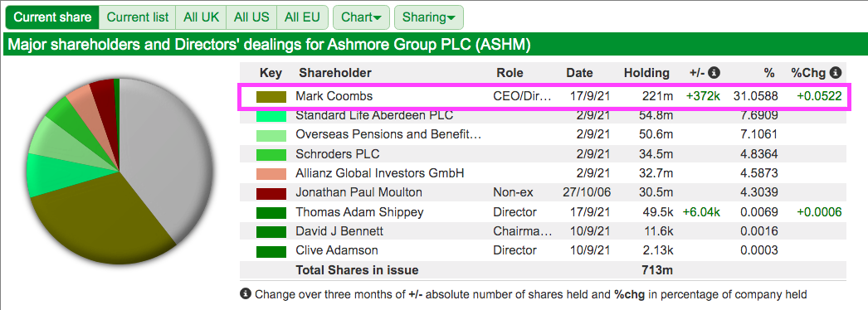
Task: Switch to Current list tab
Action: click(137, 17)
